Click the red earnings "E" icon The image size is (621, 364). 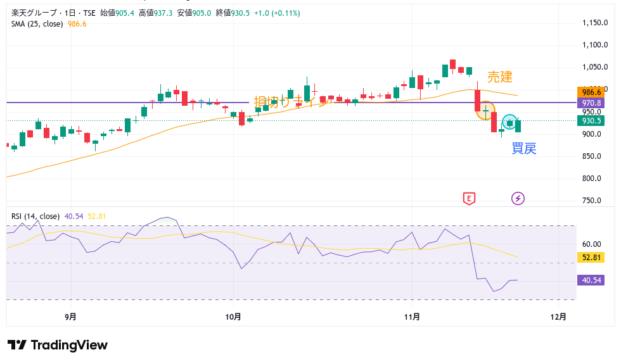point(469,199)
